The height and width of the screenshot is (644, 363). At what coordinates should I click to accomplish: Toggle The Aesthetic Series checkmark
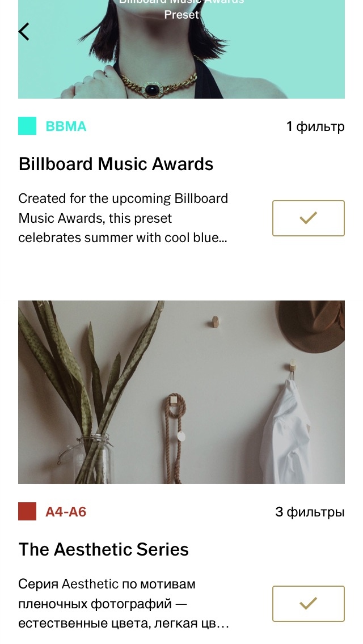(308, 604)
